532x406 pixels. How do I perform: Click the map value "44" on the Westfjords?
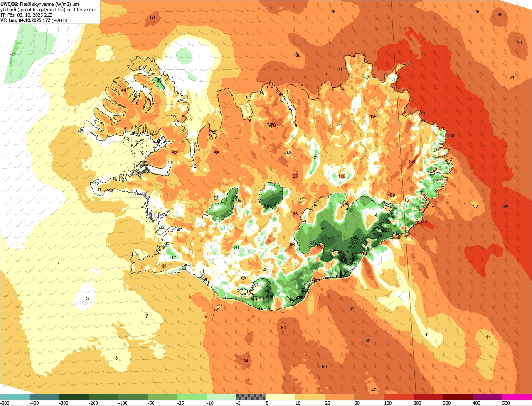click(123, 90)
